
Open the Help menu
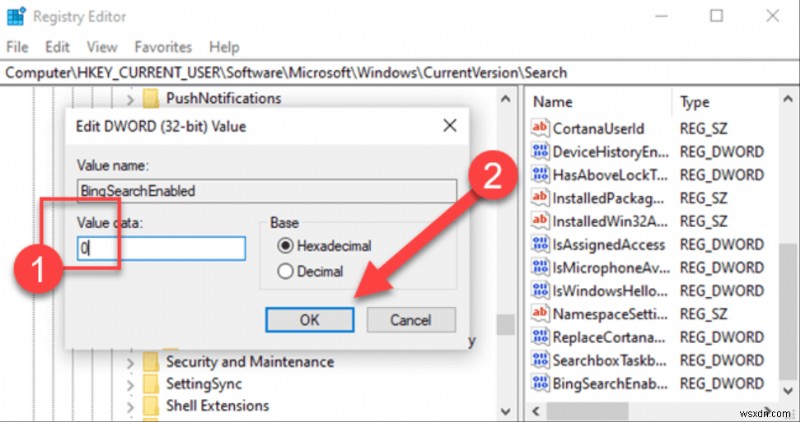tap(224, 47)
